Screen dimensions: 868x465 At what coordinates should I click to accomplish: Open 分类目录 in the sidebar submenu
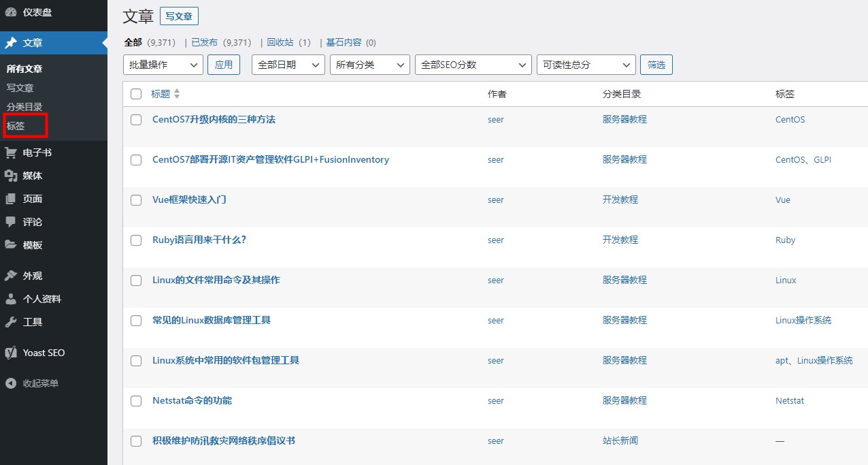24,107
